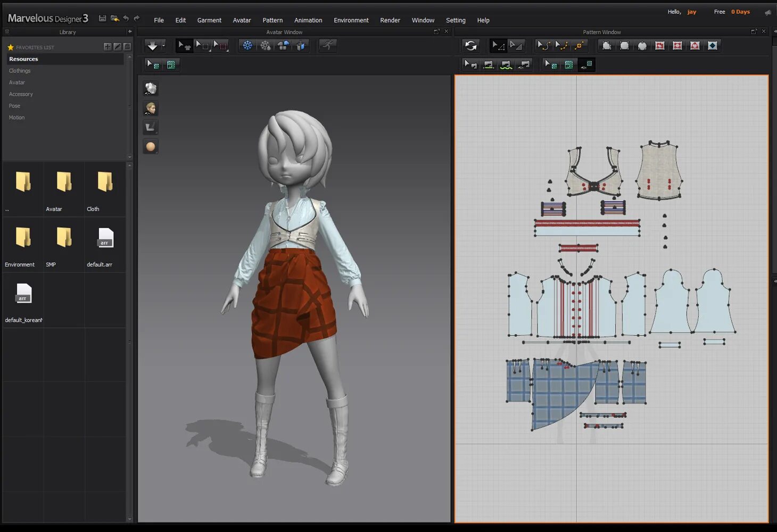Select the Dart diamond tool icon
777x532 pixels.
[x=712, y=46]
